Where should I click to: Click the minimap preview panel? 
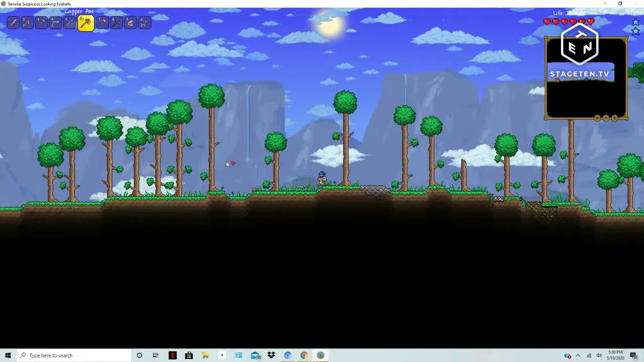586,78
